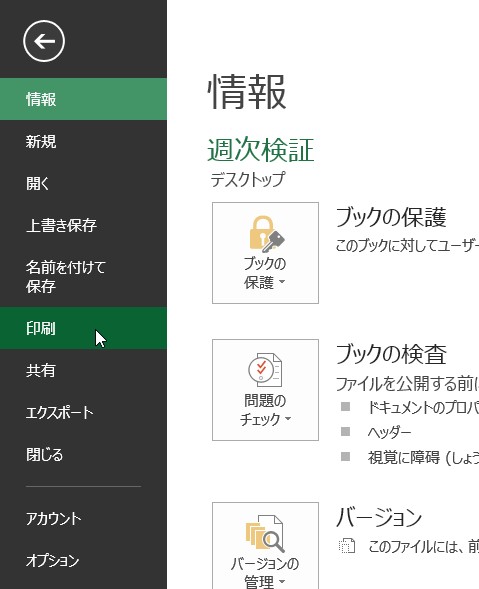Click the ブックの保護 section heading

391,217
